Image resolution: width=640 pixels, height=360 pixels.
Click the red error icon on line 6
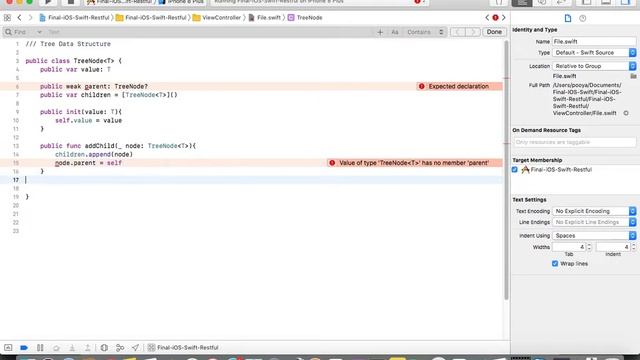pos(422,87)
